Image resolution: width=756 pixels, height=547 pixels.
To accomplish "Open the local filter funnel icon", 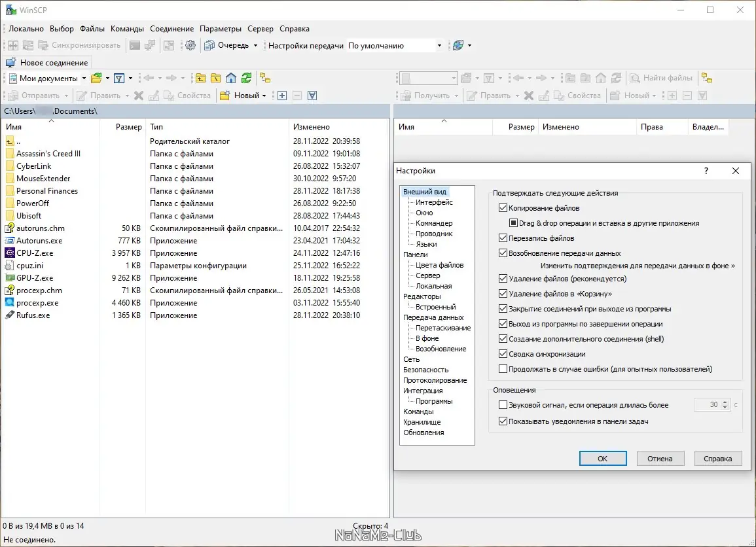I will tap(119, 79).
